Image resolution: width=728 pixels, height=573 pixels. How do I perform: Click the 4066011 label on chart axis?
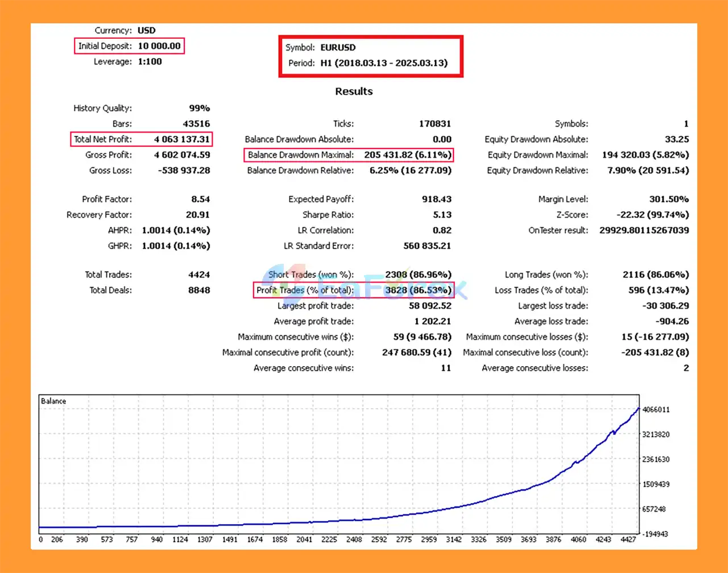pos(656,410)
